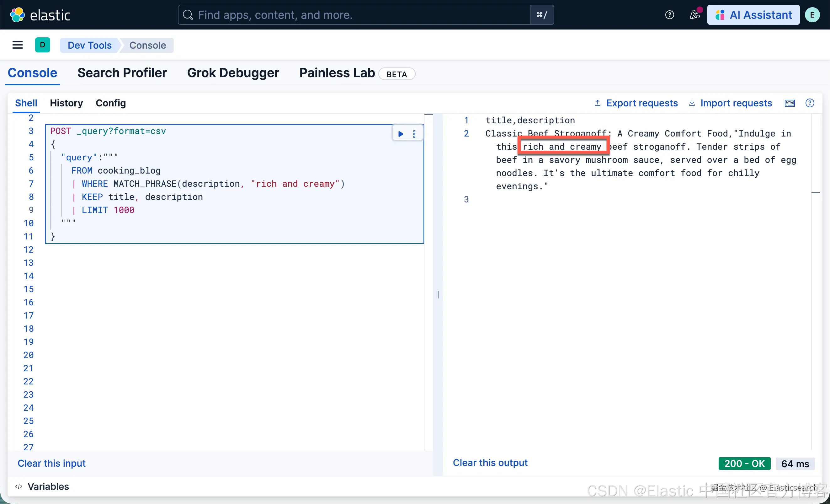Open keyboard shortcuts icon
The image size is (830, 504).
[x=790, y=103]
